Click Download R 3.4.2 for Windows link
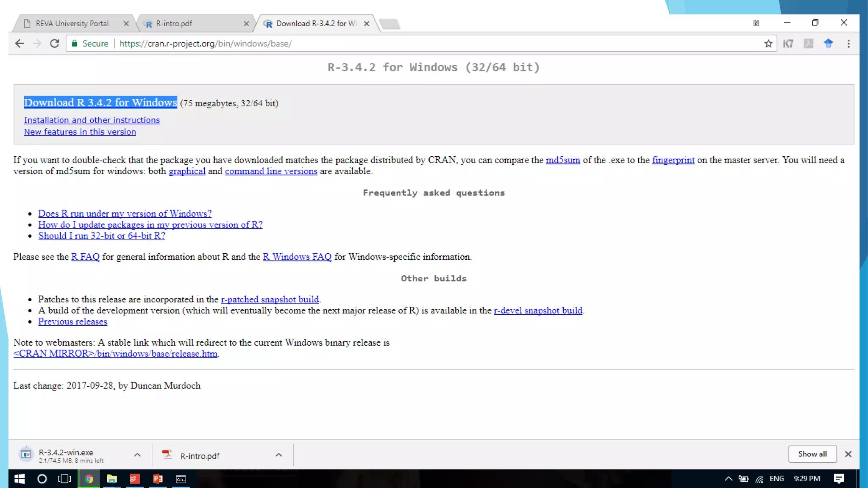 click(x=100, y=103)
